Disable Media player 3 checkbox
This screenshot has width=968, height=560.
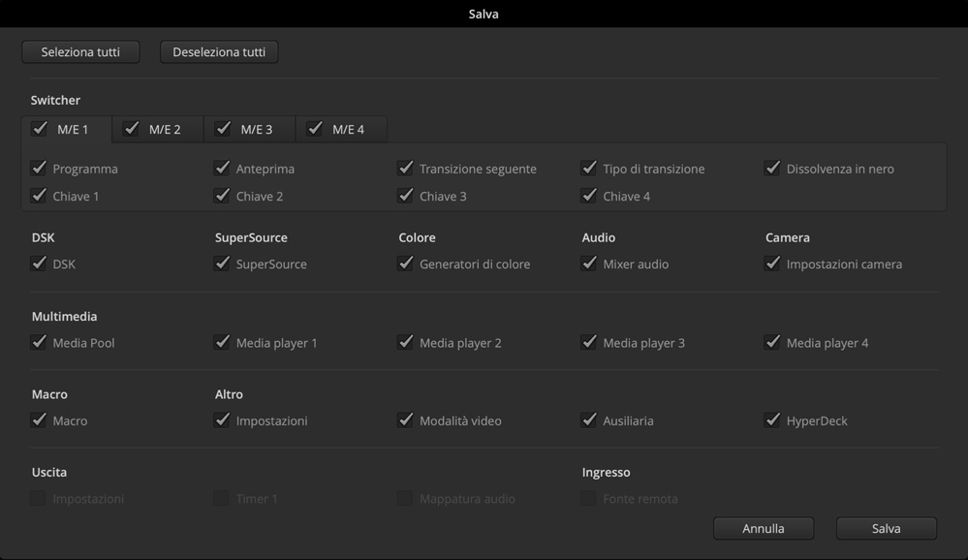tap(588, 342)
